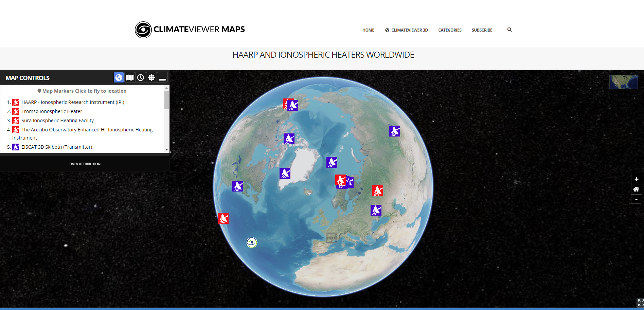Expand the DATA ATTRIBUTION section
Image resolution: width=644 pixels, height=310 pixels.
85,164
